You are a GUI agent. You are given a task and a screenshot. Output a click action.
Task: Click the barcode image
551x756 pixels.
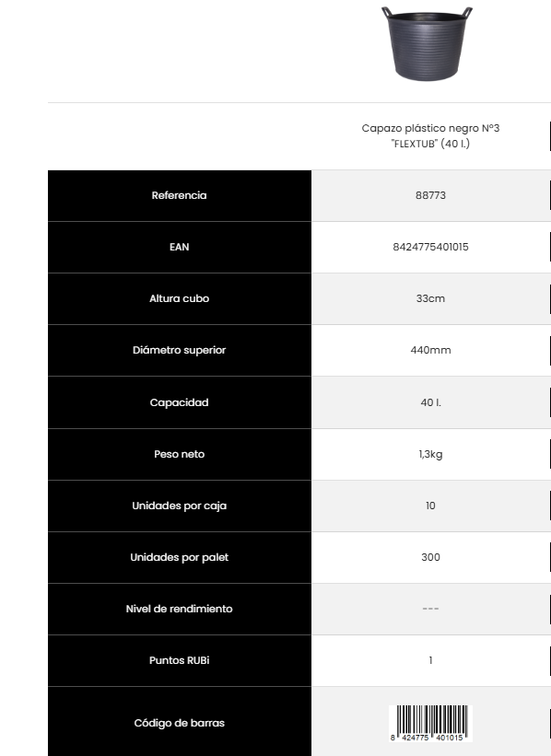click(428, 723)
